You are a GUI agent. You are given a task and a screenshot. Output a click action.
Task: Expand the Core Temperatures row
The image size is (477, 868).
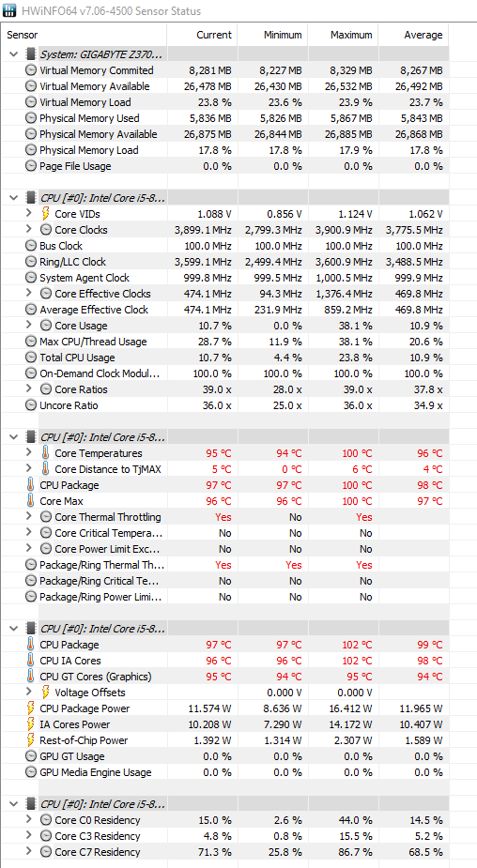[x=29, y=453]
